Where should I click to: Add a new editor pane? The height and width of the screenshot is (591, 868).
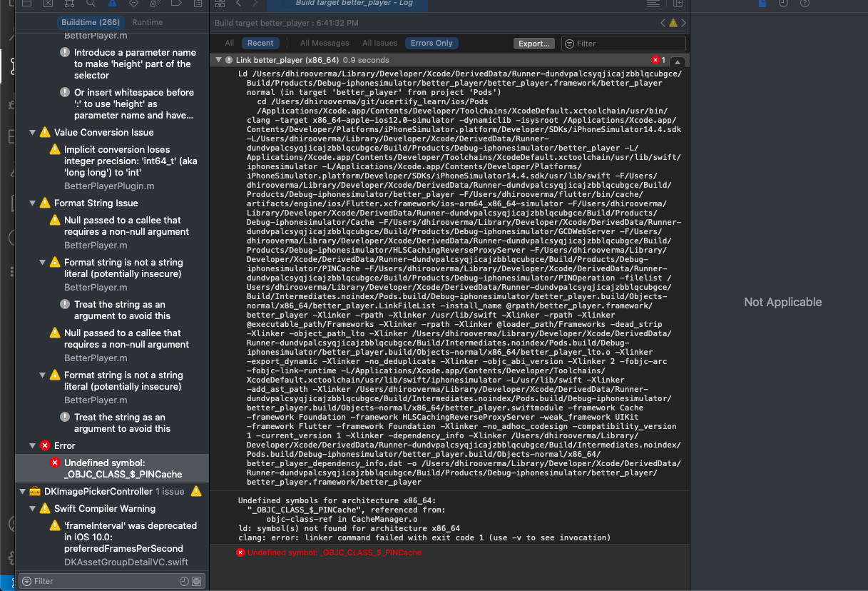coord(678,4)
